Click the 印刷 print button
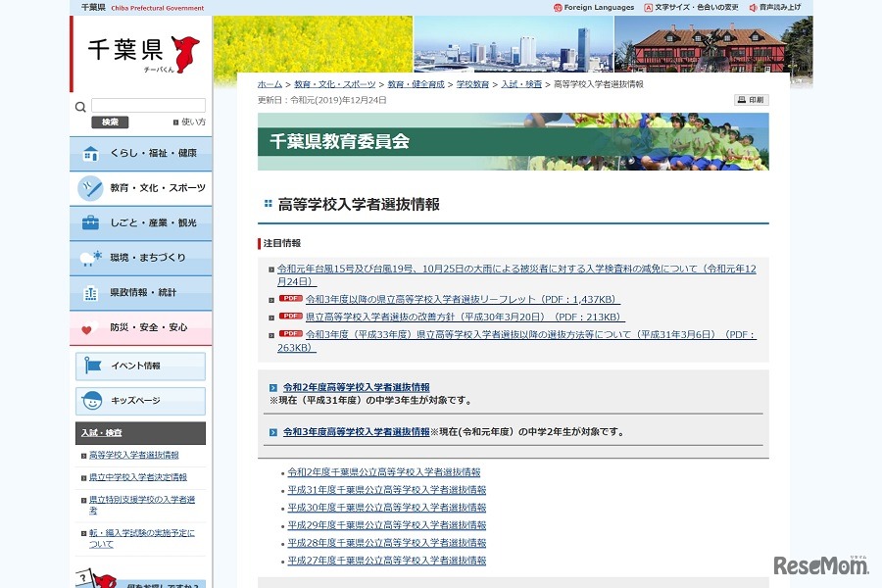 [751, 100]
